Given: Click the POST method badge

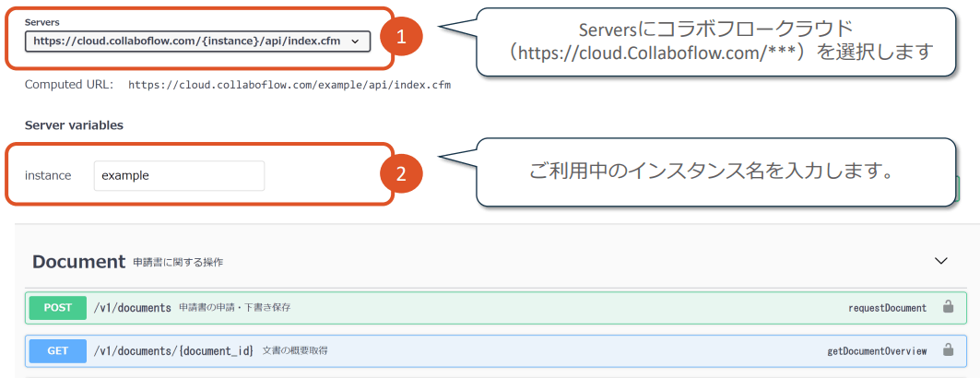Looking at the screenshot, I should click(x=57, y=307).
